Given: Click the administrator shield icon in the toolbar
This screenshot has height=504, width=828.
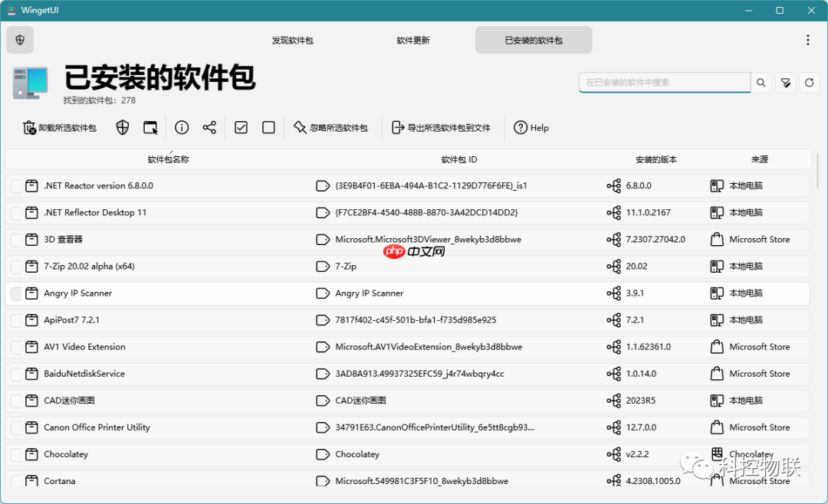Looking at the screenshot, I should [122, 127].
